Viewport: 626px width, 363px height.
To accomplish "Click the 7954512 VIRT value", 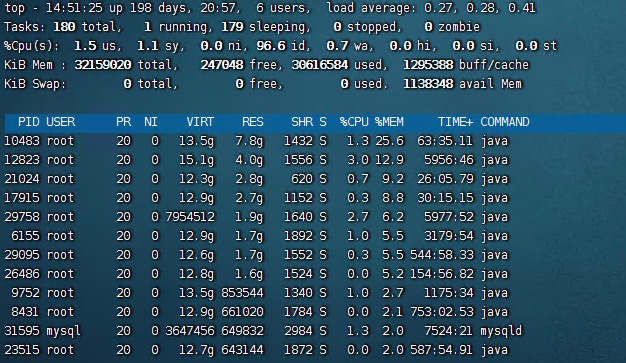I will [190, 216].
